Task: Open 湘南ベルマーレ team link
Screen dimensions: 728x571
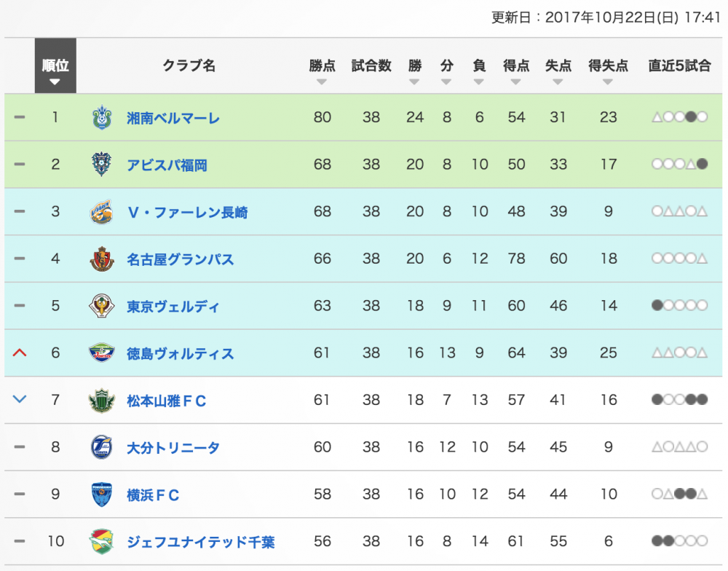Action: tap(173, 118)
